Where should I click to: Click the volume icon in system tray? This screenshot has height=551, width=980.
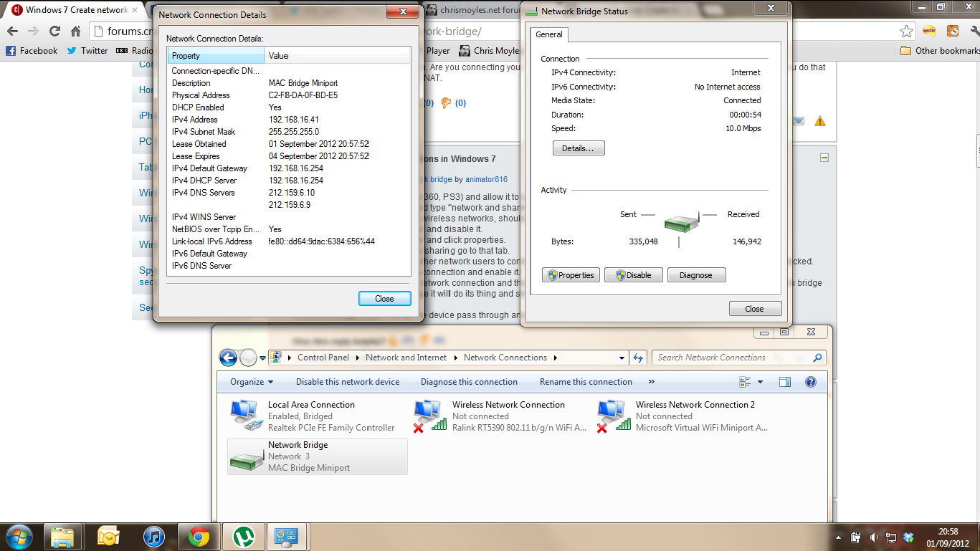click(873, 537)
